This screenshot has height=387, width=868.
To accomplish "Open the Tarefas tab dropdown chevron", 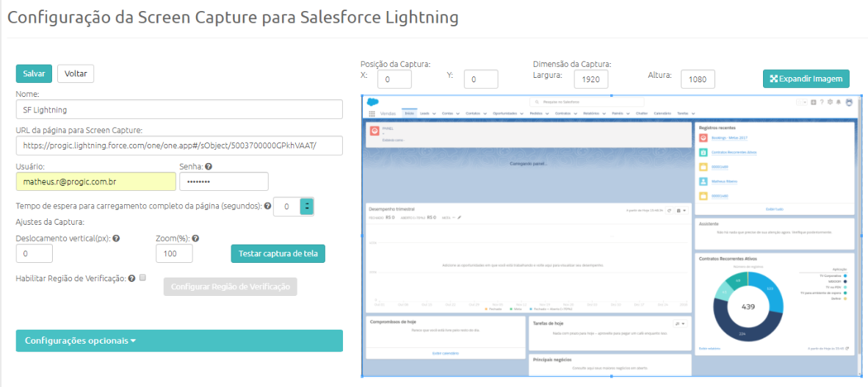I will point(692,114).
